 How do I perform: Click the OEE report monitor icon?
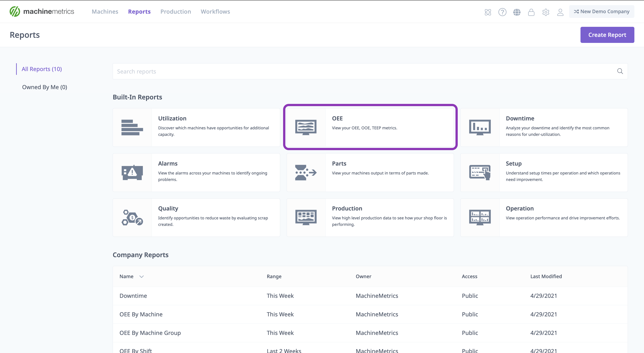coord(306,127)
